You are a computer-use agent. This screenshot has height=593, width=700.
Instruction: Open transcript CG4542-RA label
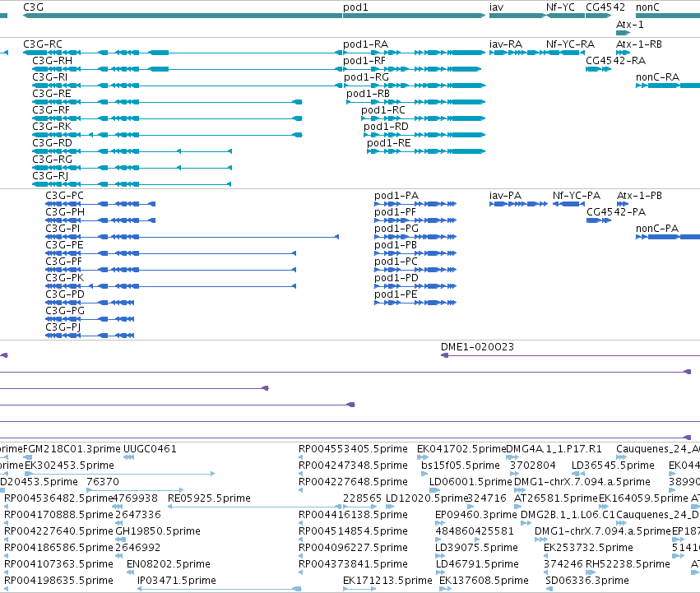tap(615, 61)
